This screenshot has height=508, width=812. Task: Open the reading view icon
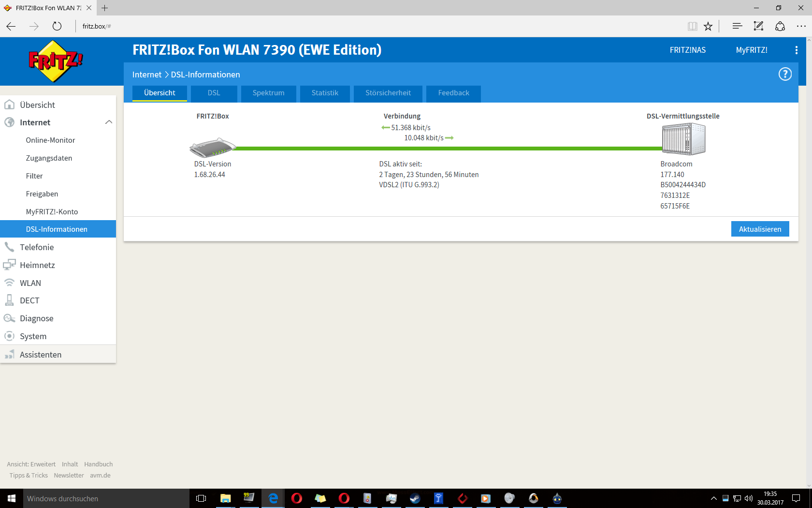click(692, 26)
